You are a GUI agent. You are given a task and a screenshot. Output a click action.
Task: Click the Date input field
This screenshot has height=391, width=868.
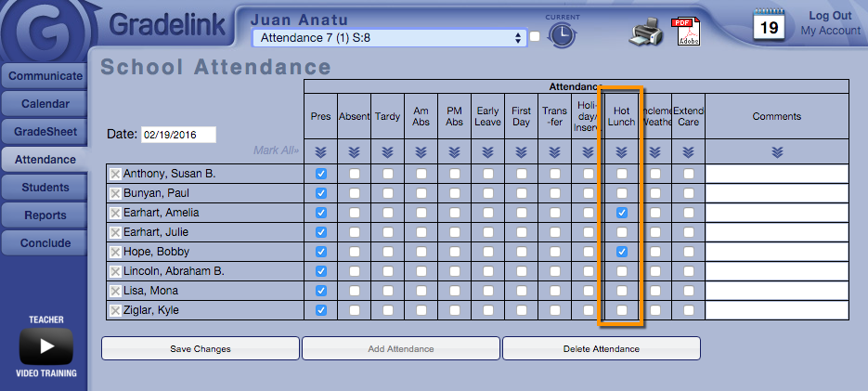coord(178,135)
